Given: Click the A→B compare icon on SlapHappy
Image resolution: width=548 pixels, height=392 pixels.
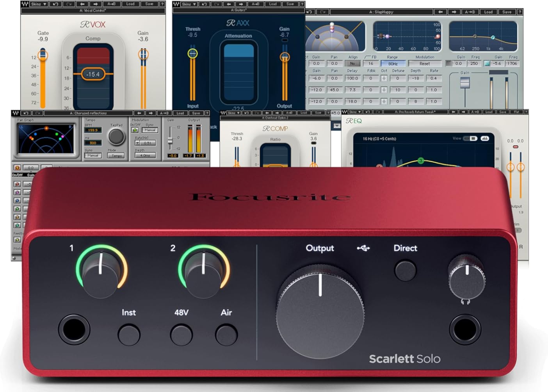Looking at the screenshot, I should point(470,12).
